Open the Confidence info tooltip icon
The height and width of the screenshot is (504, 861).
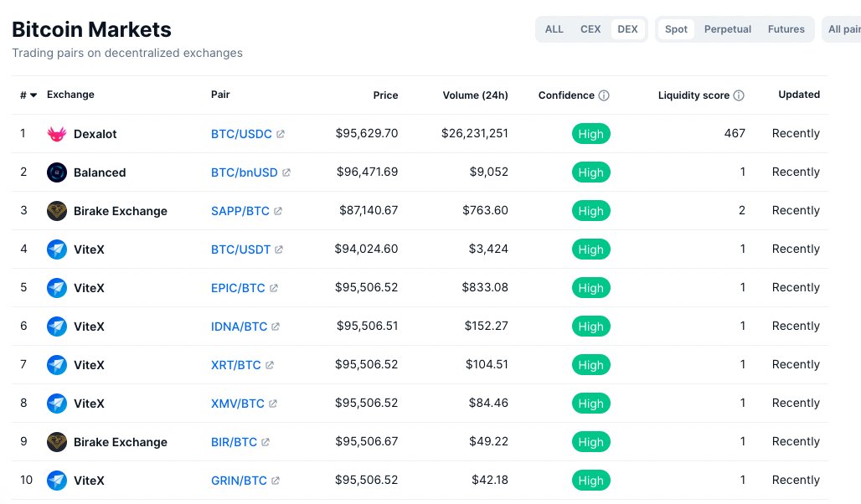[x=605, y=95]
